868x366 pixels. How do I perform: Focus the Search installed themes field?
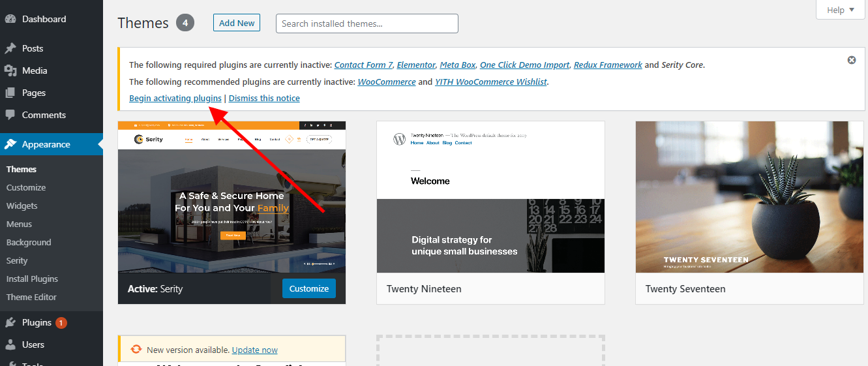[367, 23]
